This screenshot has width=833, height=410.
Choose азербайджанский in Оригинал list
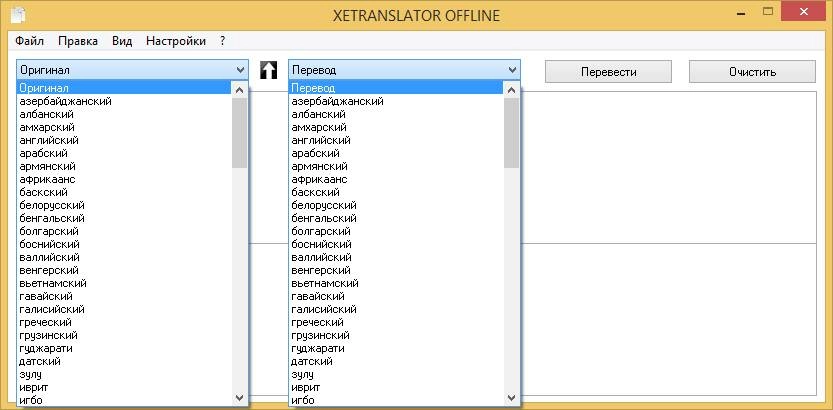[124, 101]
